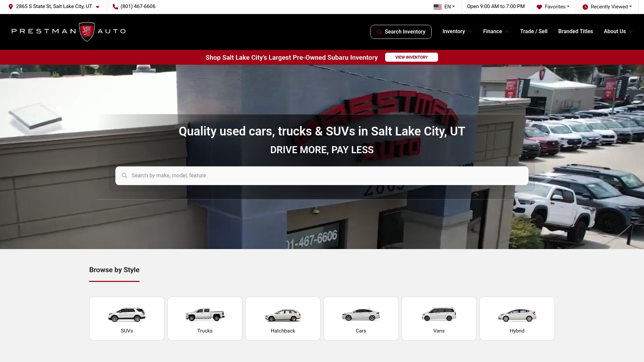The image size is (644, 362).
Task: Click the Hatchback label text
Action: (x=283, y=331)
